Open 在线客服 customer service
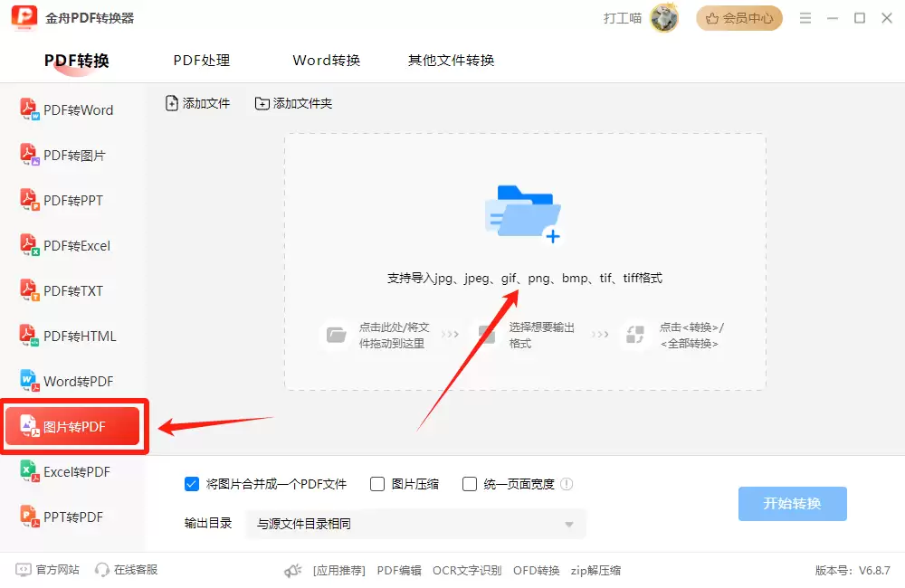Screen dimensions: 905x588 126,569
